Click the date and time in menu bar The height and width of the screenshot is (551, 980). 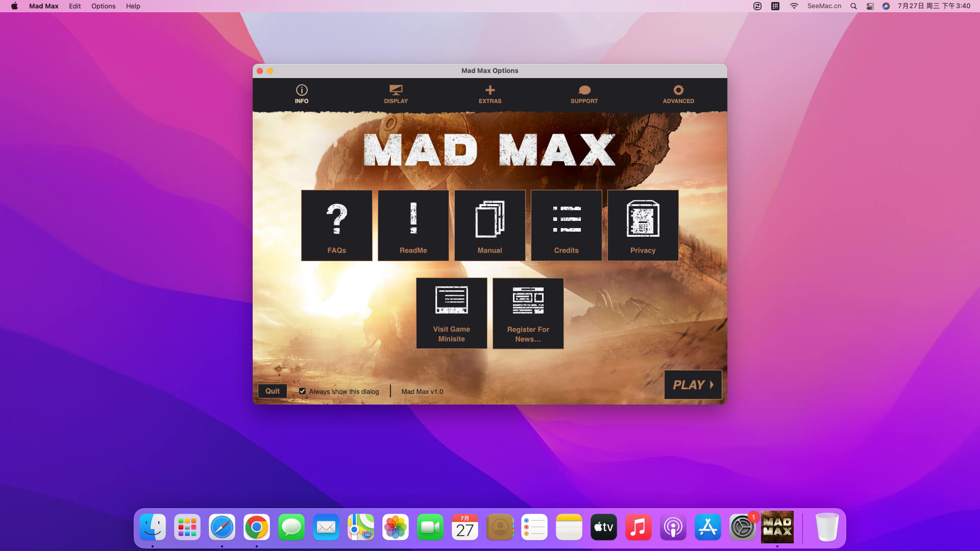pyautogui.click(x=934, y=6)
